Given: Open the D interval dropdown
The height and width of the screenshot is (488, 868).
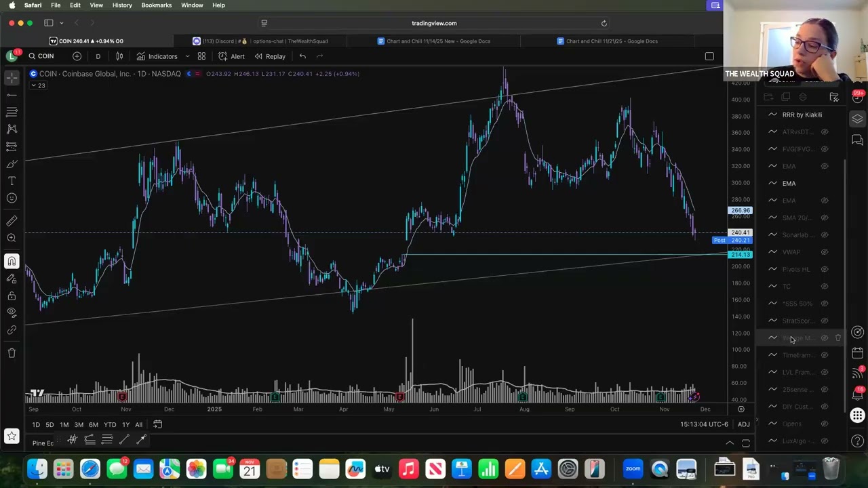Looking at the screenshot, I should tap(98, 56).
